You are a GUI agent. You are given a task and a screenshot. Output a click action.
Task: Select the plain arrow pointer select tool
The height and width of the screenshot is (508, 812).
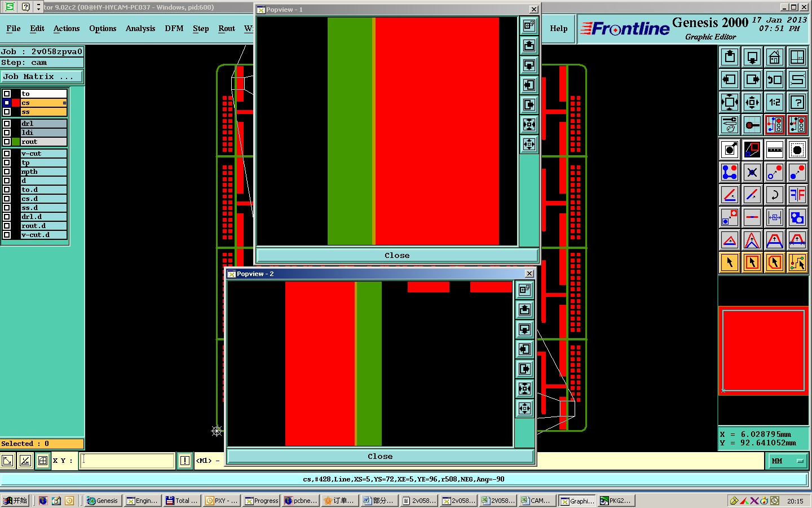[730, 262]
